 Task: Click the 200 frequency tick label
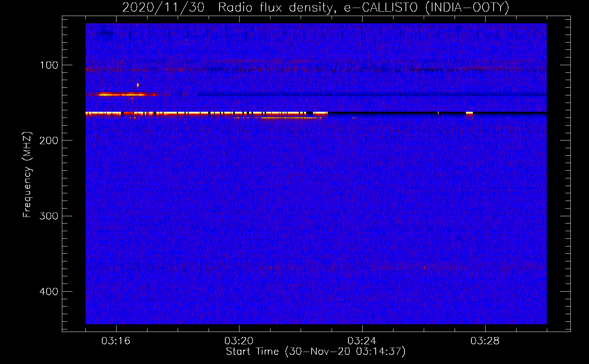49,141
